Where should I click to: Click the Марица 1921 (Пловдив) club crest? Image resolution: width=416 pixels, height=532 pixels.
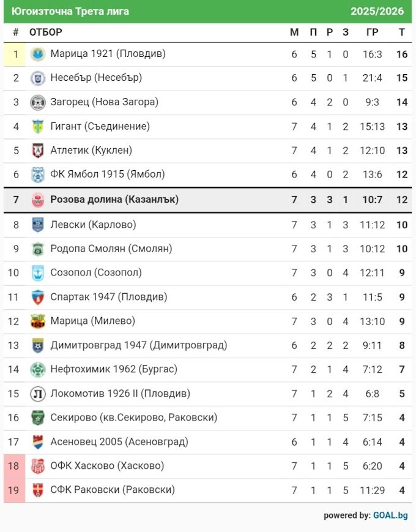point(38,54)
